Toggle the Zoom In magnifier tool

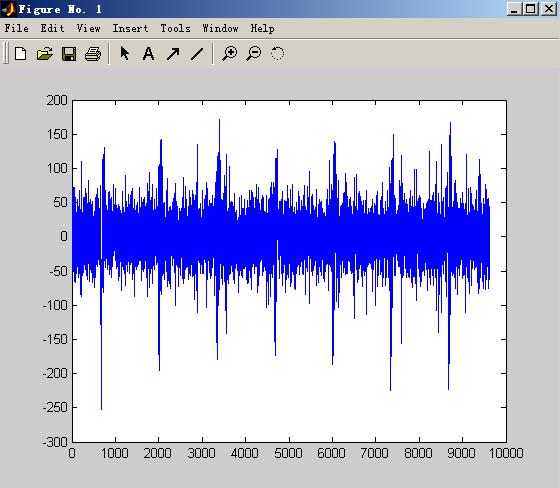coord(229,54)
